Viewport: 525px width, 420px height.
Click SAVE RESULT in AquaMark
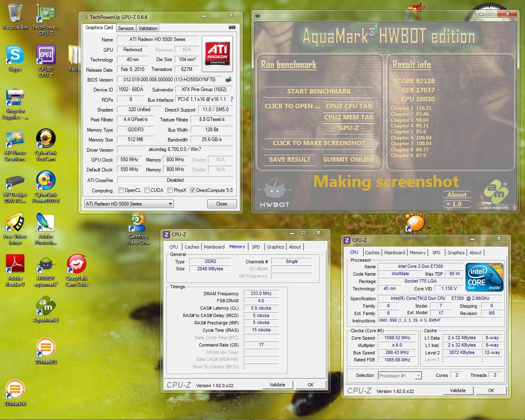click(290, 160)
